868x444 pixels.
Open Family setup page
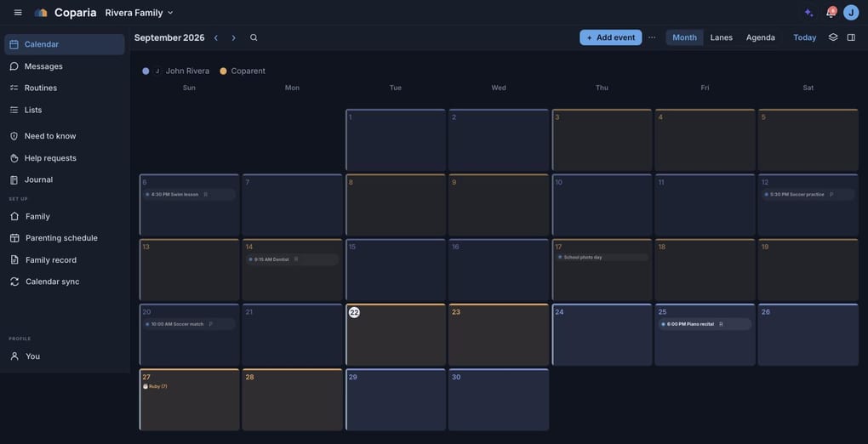tap(64, 216)
